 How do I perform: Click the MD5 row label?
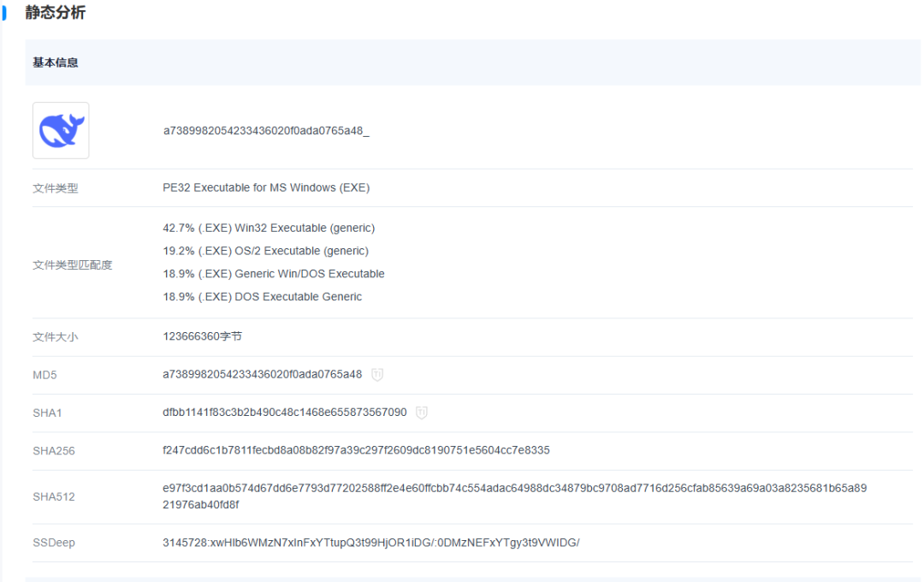click(x=44, y=375)
